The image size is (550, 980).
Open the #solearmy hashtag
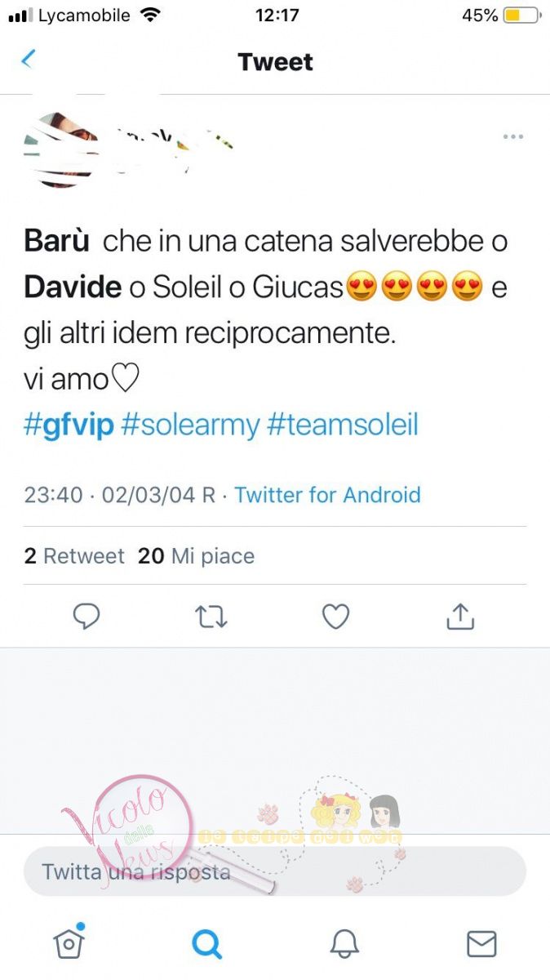[190, 425]
